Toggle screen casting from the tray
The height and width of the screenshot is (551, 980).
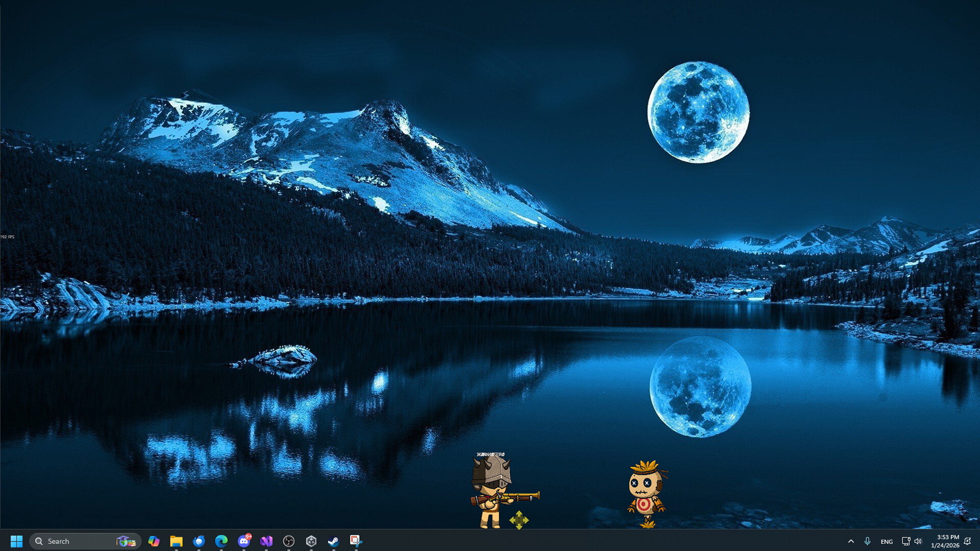(905, 541)
